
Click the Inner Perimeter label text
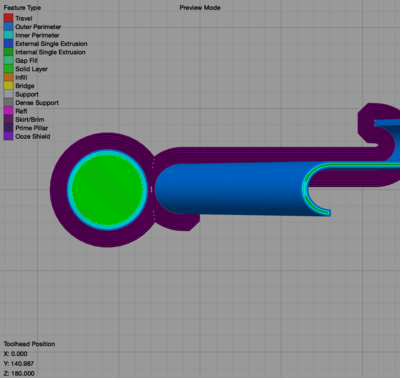pos(37,35)
